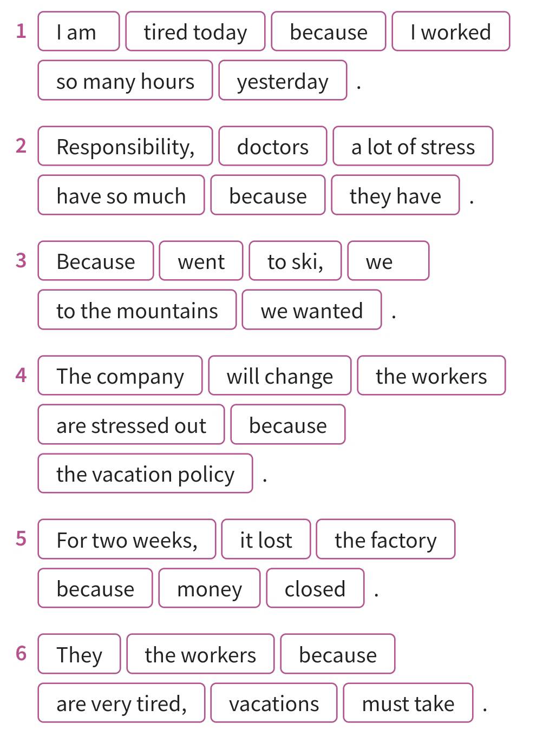Select the 'tired today' word tile
This screenshot has width=556, height=756.
pyautogui.click(x=195, y=31)
